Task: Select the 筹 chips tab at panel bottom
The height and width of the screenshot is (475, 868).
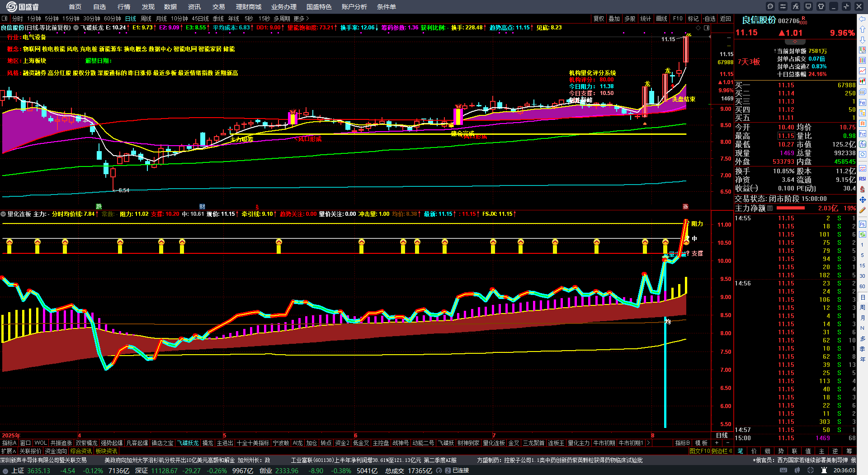Action: (x=849, y=451)
